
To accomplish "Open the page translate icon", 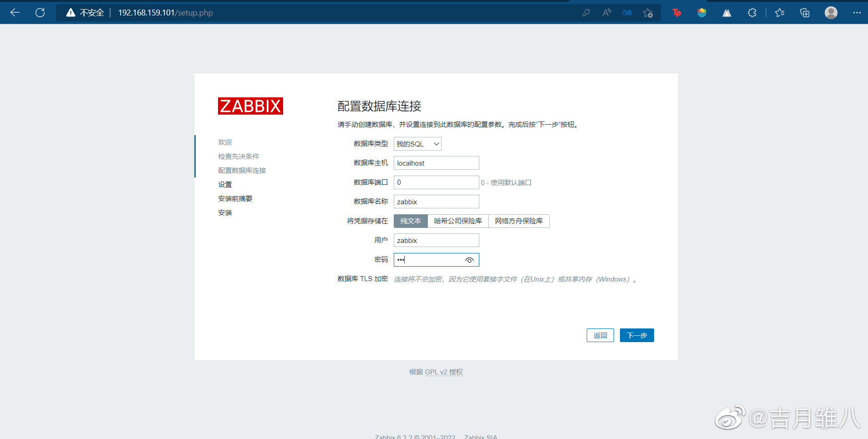I will tap(627, 13).
